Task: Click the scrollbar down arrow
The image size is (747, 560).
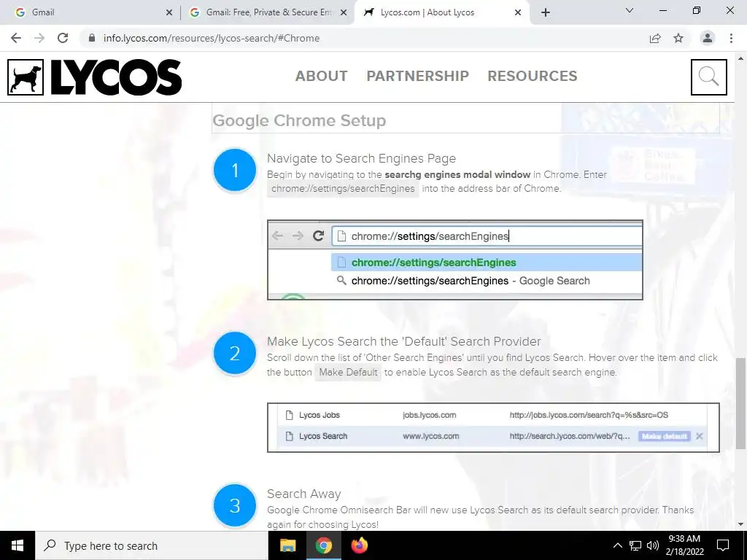Action: [x=740, y=525]
